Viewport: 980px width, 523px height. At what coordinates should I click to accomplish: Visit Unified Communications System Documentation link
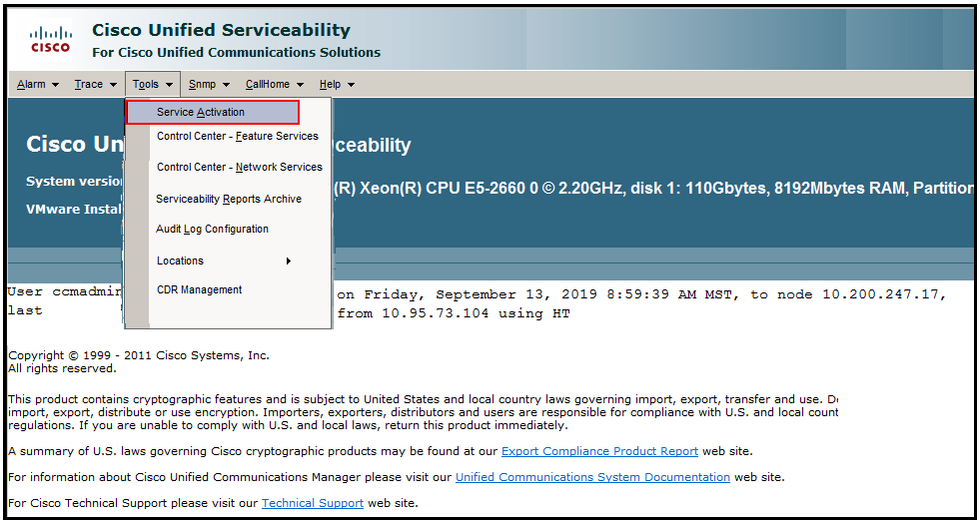point(592,477)
